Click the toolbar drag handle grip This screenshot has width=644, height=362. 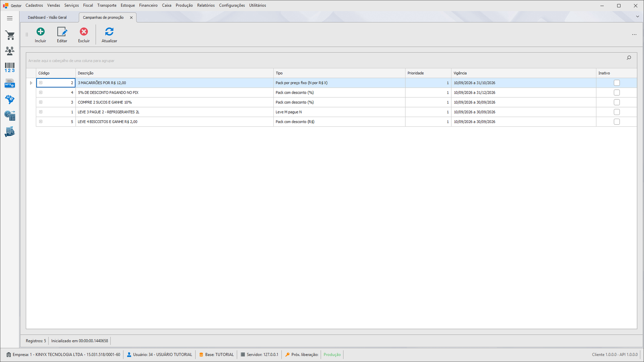[x=27, y=35]
